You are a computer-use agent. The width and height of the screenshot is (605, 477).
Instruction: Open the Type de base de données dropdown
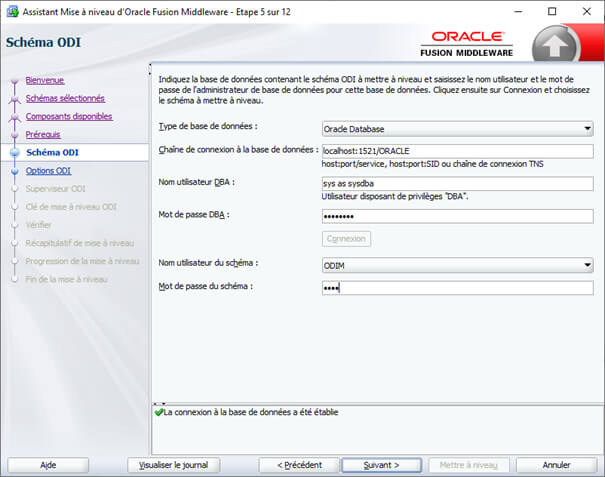[x=458, y=129]
